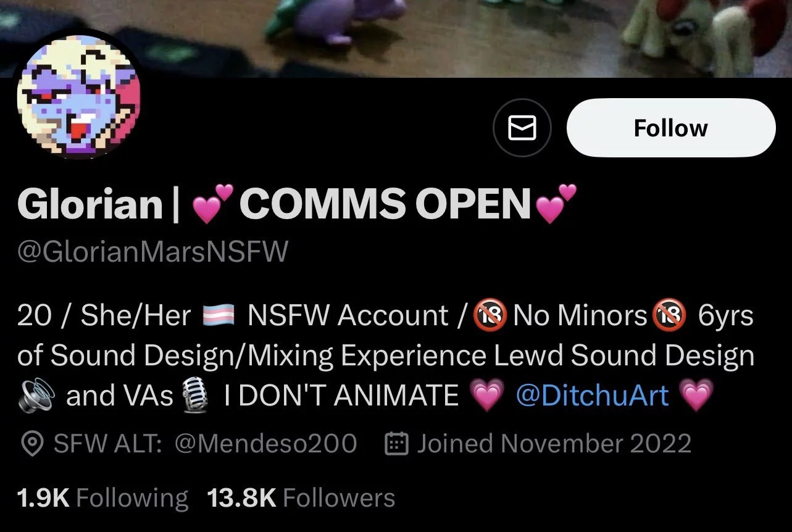Click the SFW ALT @Mendeso200 location text
The height and width of the screenshot is (532, 792).
(x=206, y=444)
